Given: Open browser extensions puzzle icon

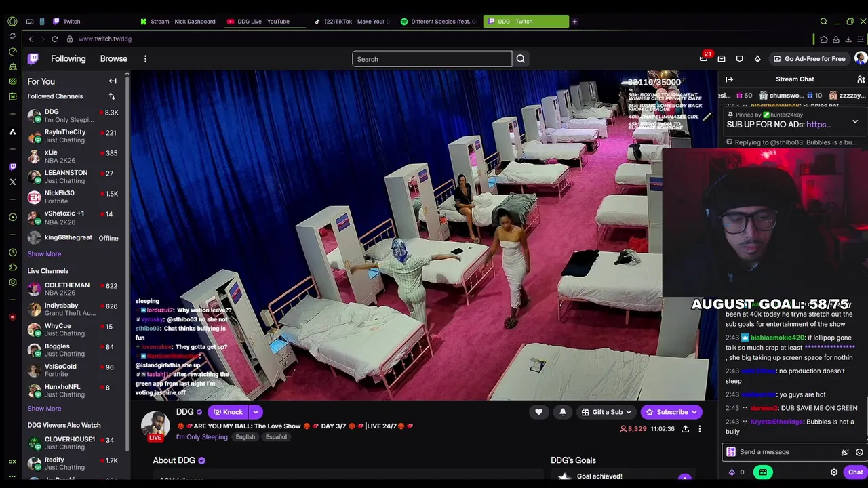Looking at the screenshot, I should pyautogui.click(x=823, y=39).
